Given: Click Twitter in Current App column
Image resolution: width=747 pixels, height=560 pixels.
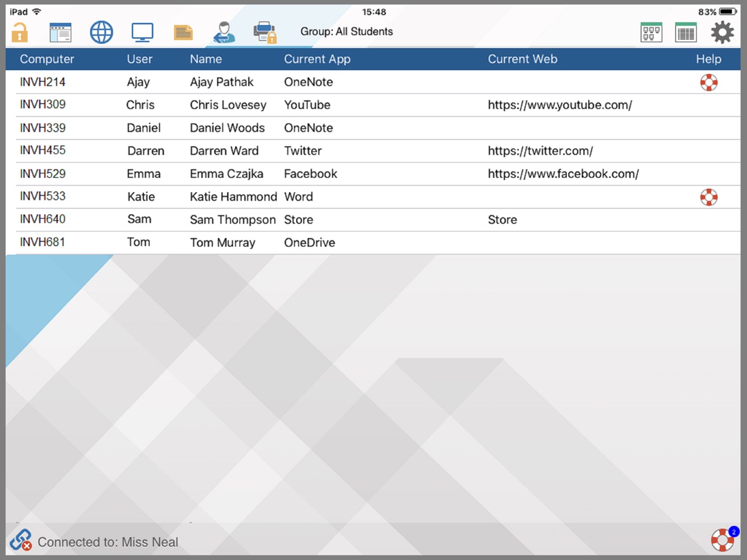Looking at the screenshot, I should pyautogui.click(x=302, y=151).
